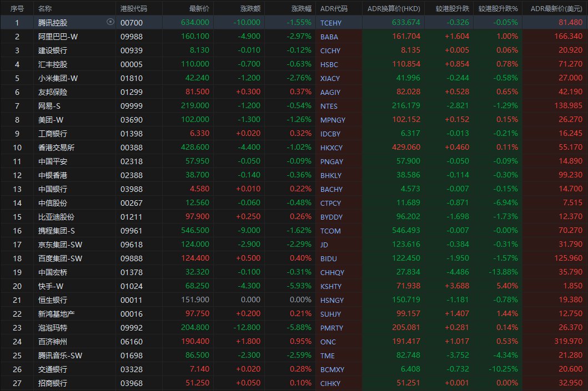Sort by the 港股代码 column header
The height and width of the screenshot is (391, 588).
coord(133,8)
